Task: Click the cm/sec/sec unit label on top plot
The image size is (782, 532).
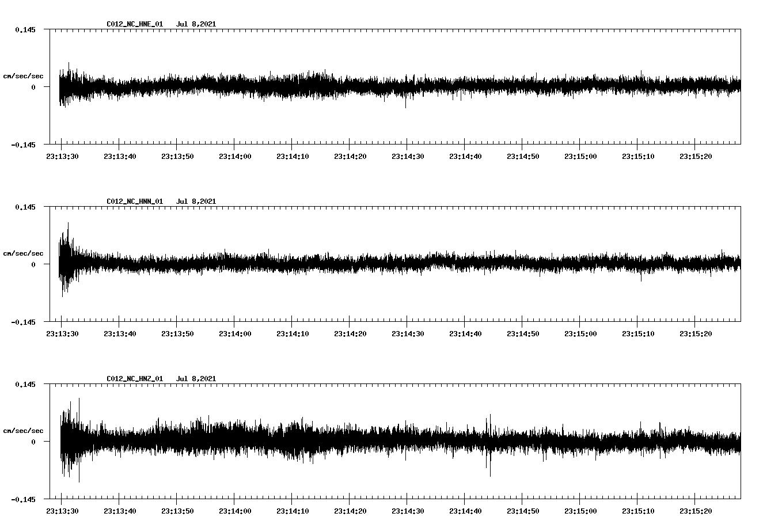Action: [24, 75]
